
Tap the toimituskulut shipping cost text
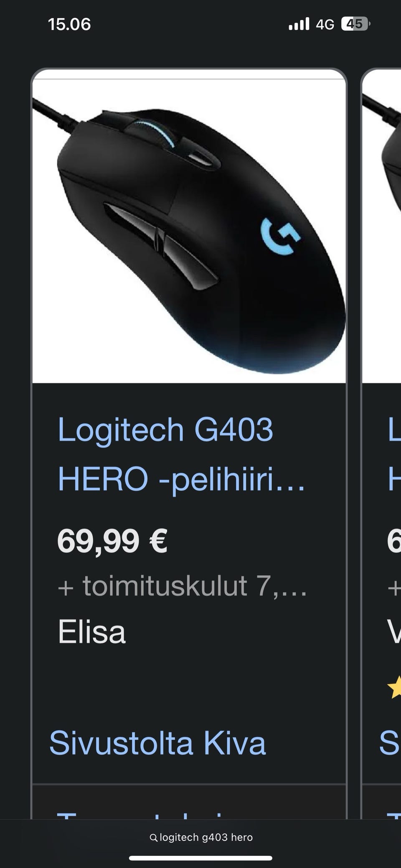182,586
